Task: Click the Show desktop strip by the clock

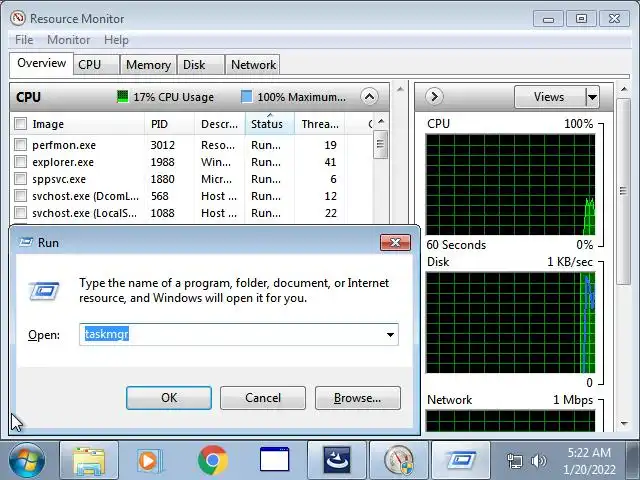Action: click(x=634, y=460)
